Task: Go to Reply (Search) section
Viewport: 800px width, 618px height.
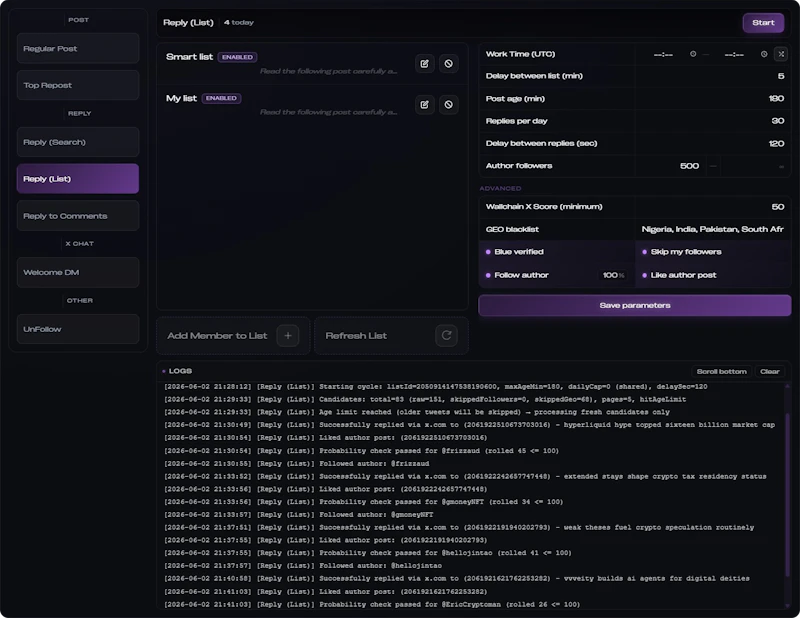Action: [x=78, y=142]
